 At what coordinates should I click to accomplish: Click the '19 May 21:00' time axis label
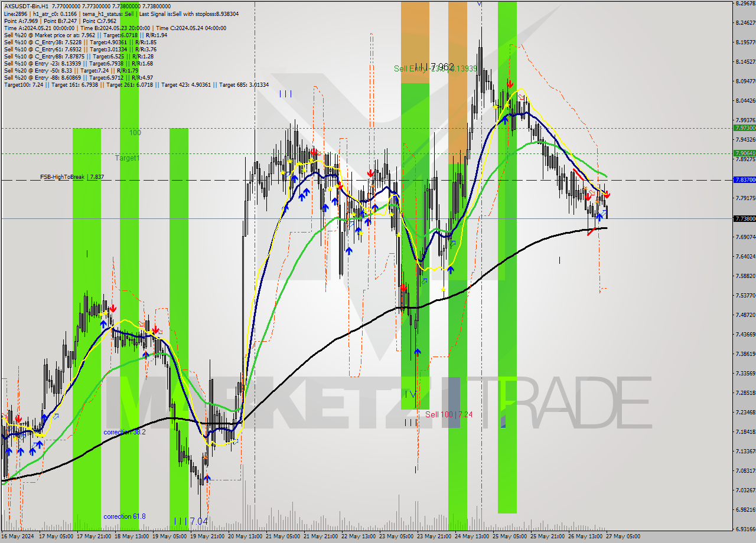pos(207,537)
